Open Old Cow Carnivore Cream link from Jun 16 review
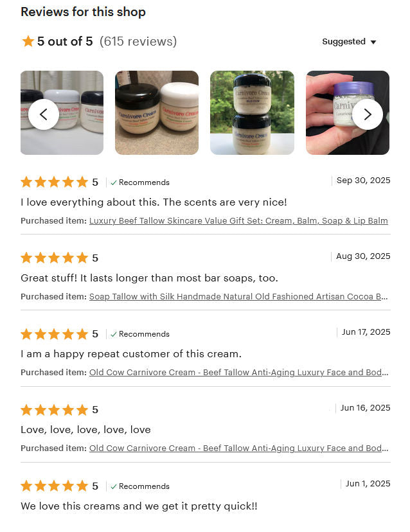 [238, 448]
